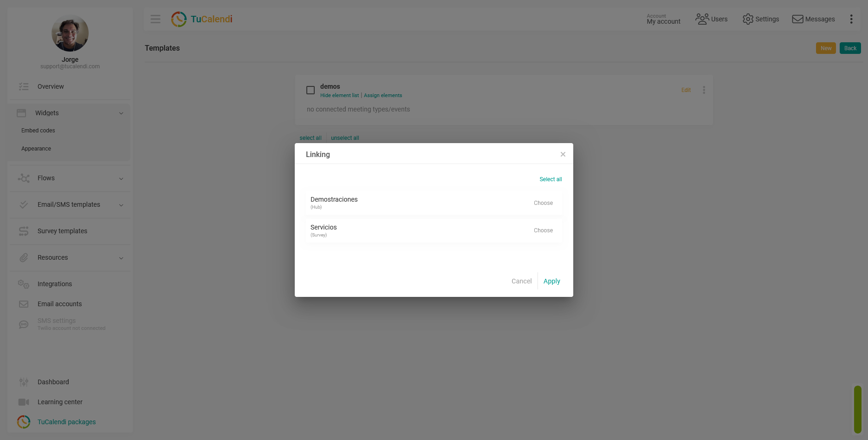This screenshot has width=868, height=440.
Task: Click the TuCalendi packages clock icon
Action: [24, 422]
